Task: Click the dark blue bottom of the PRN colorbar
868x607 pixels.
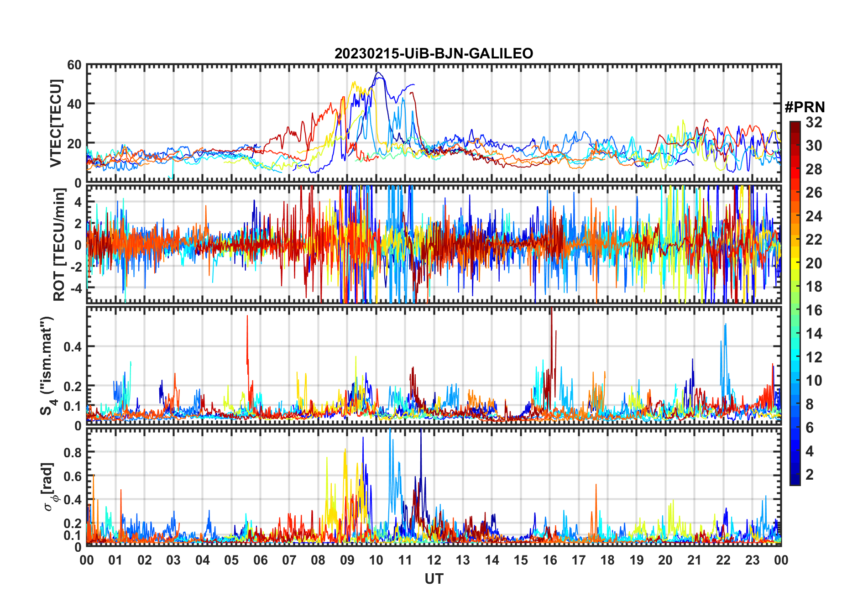Action: pos(795,480)
